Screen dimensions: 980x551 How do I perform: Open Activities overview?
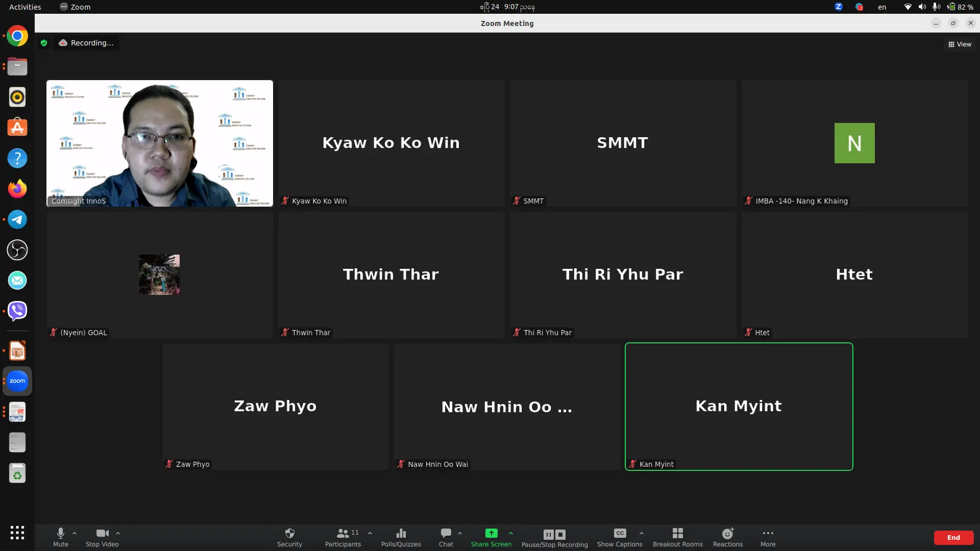tap(25, 7)
